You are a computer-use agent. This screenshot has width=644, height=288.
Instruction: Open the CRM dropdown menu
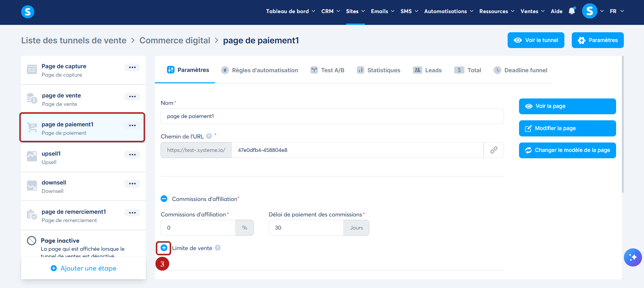click(331, 11)
